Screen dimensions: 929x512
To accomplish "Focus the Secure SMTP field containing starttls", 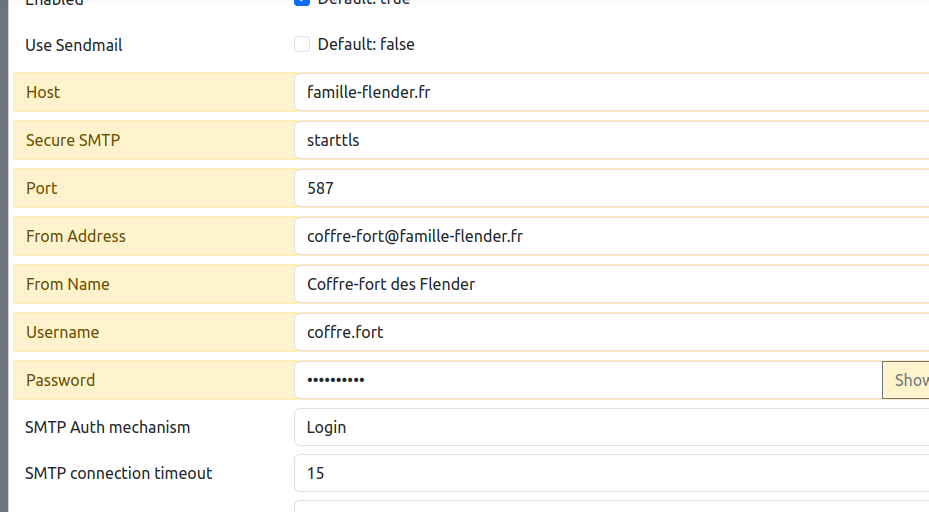I will coord(610,140).
